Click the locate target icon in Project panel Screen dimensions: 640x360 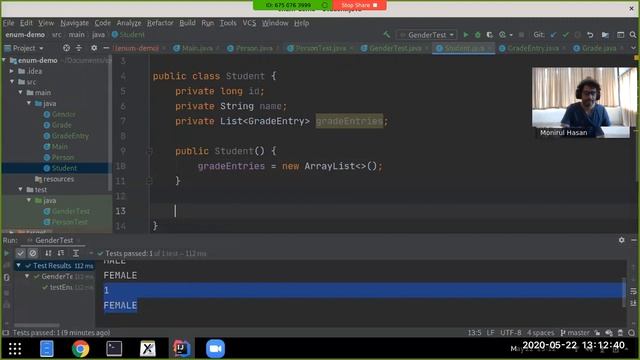tap(66, 48)
